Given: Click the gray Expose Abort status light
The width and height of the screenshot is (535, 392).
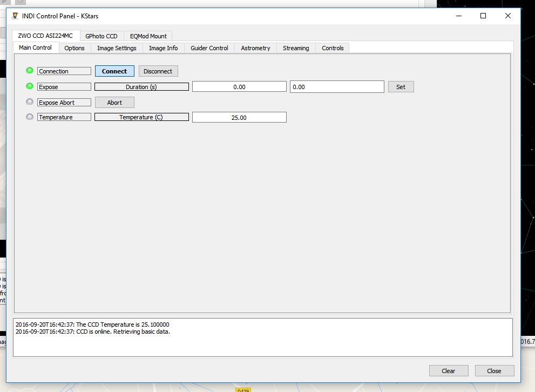Looking at the screenshot, I should pyautogui.click(x=30, y=102).
